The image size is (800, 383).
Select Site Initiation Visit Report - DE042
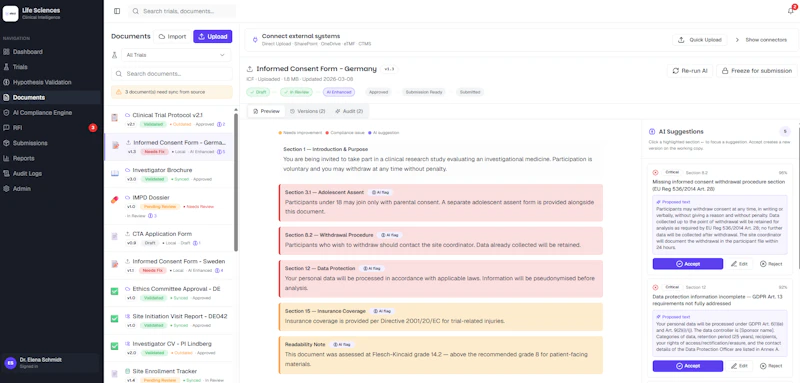(x=169, y=320)
